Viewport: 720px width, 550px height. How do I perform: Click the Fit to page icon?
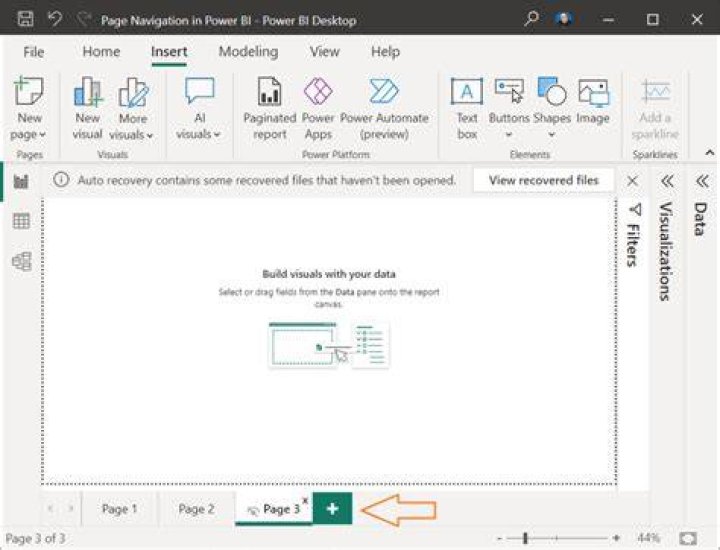(688, 538)
